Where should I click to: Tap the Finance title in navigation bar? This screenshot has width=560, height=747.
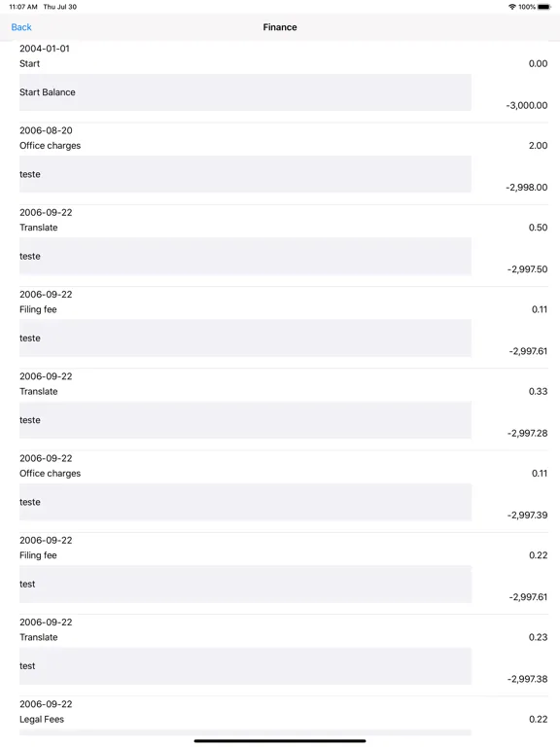click(x=280, y=27)
